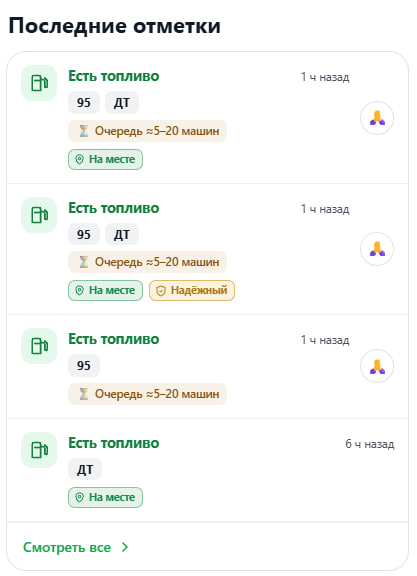
Task: Click the 'ДТ' tag in last report
Action: (x=85, y=469)
